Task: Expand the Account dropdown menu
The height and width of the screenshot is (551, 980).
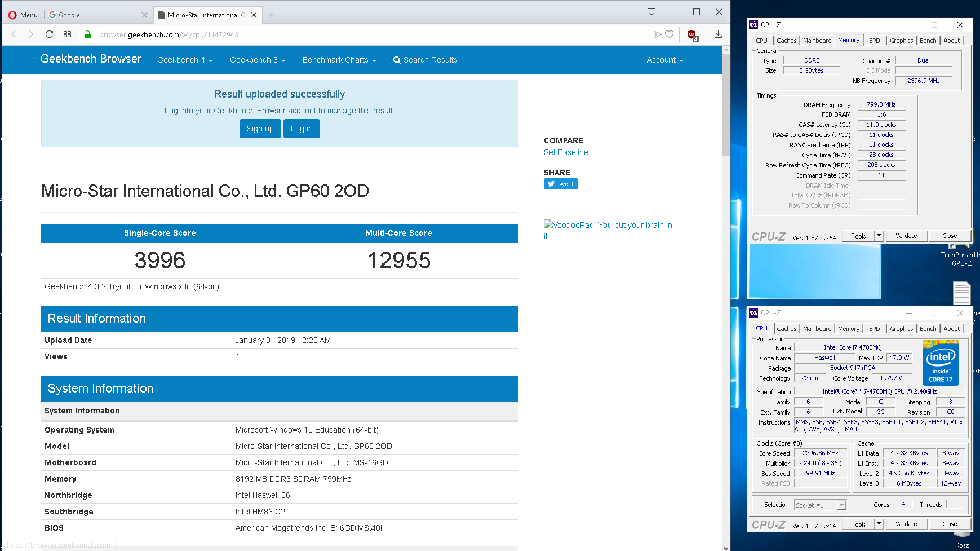Action: 665,60
